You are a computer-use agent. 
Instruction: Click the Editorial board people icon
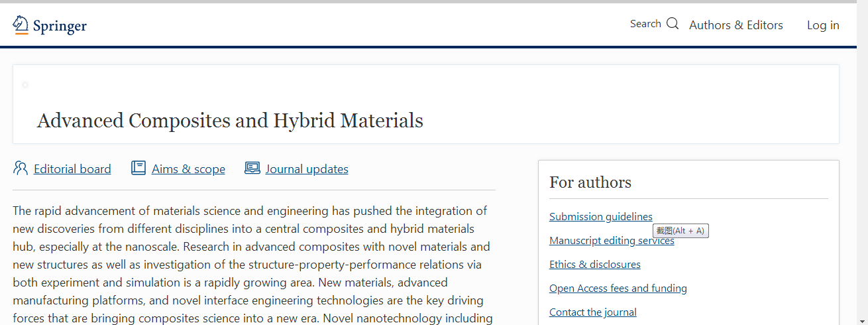click(x=21, y=168)
